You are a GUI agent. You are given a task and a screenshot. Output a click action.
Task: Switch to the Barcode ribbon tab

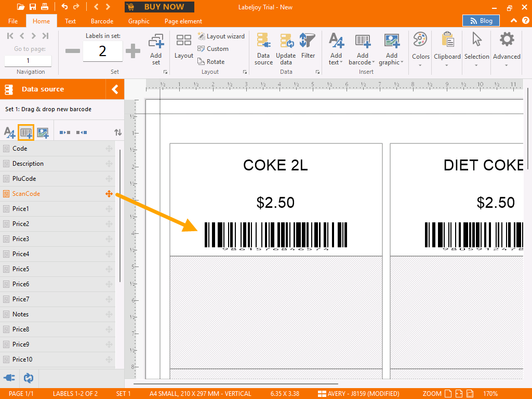tap(102, 21)
